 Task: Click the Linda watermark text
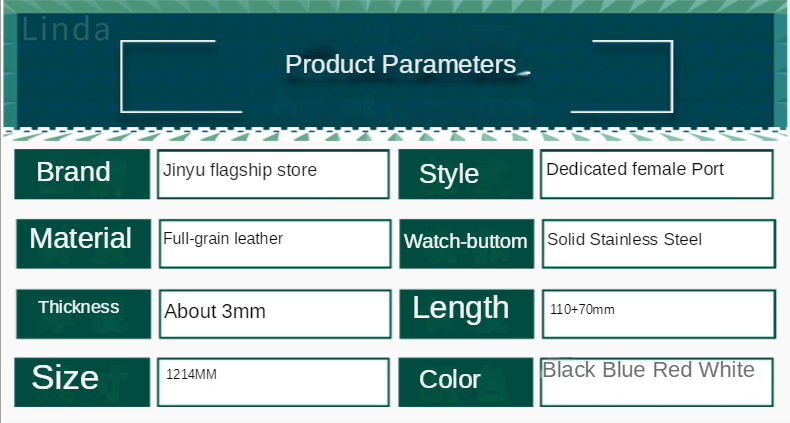[x=66, y=29]
